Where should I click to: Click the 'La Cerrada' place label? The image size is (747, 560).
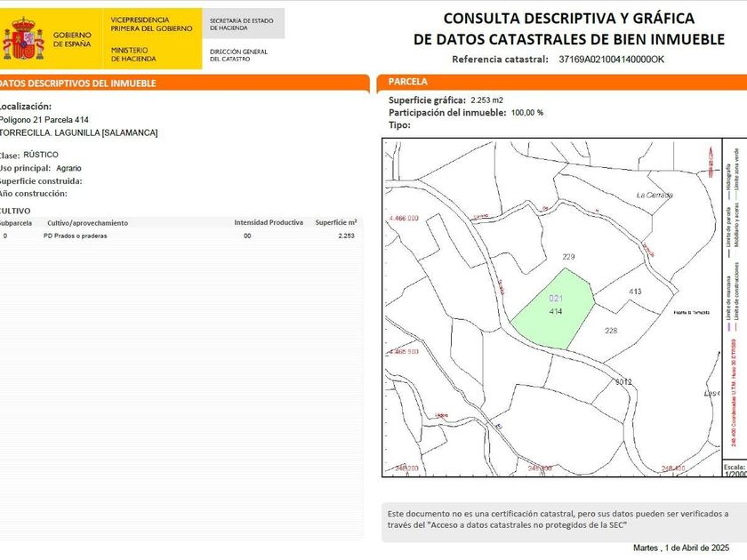[655, 195]
